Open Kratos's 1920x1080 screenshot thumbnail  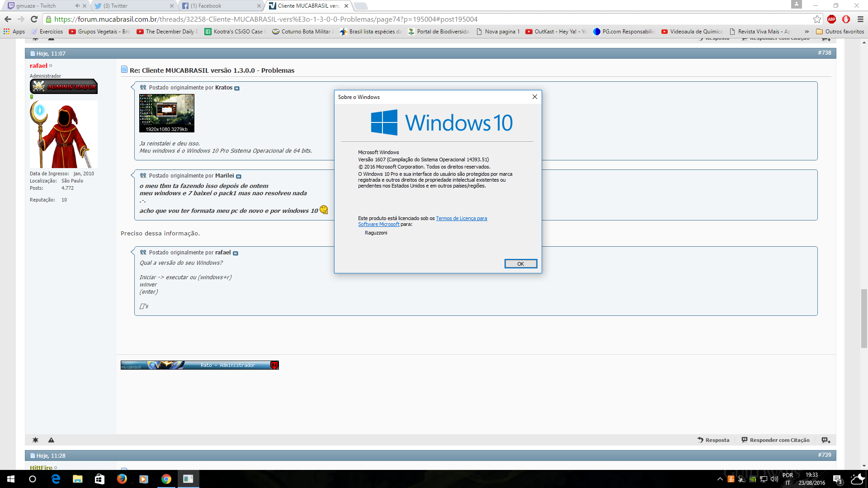167,113
